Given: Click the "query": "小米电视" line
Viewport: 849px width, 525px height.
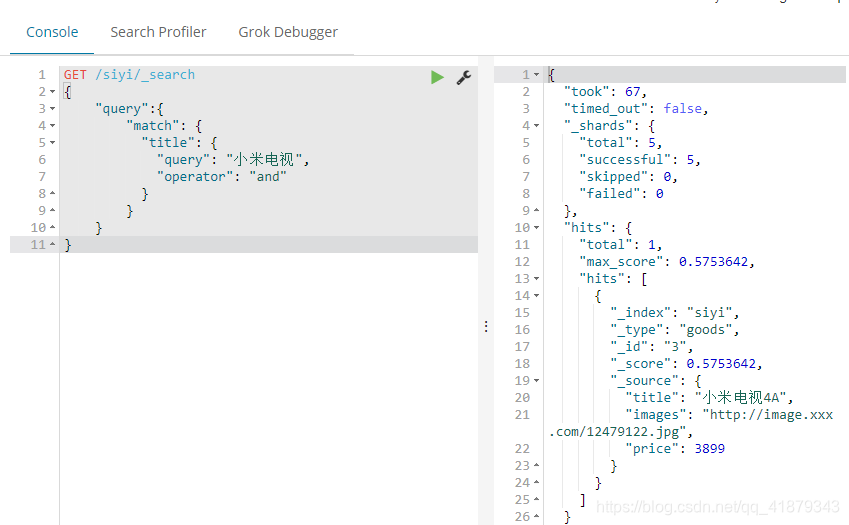Looking at the screenshot, I should (233, 160).
